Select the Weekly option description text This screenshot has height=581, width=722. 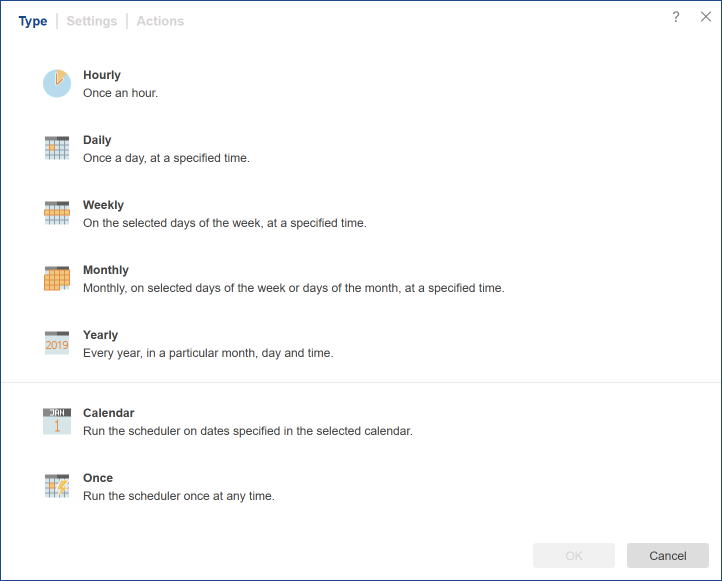click(225, 223)
